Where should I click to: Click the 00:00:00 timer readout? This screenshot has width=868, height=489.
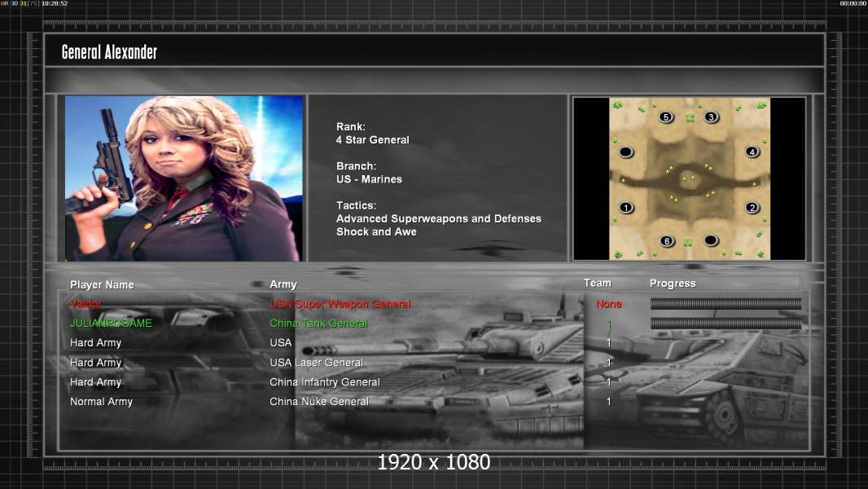click(853, 3)
